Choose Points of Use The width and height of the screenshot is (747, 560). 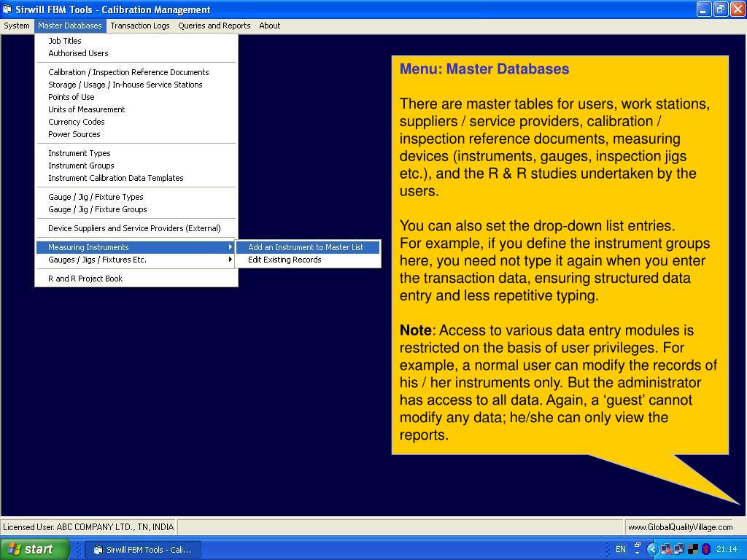136,97
